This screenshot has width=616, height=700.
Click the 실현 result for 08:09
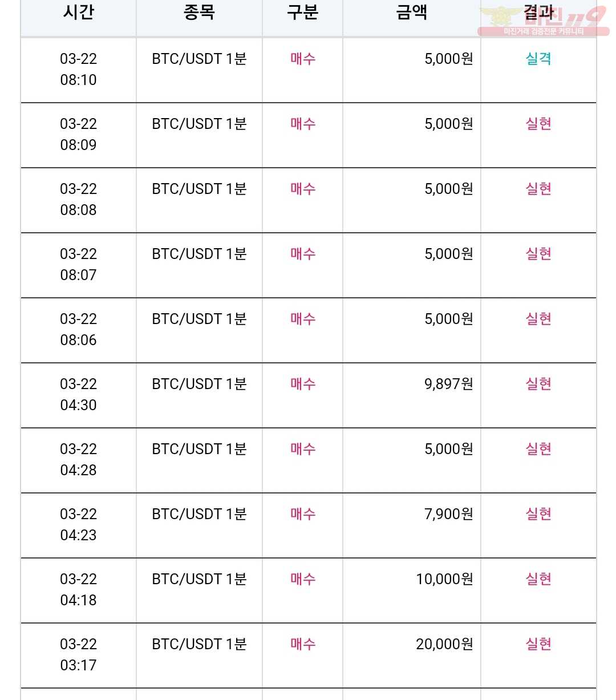point(538,124)
